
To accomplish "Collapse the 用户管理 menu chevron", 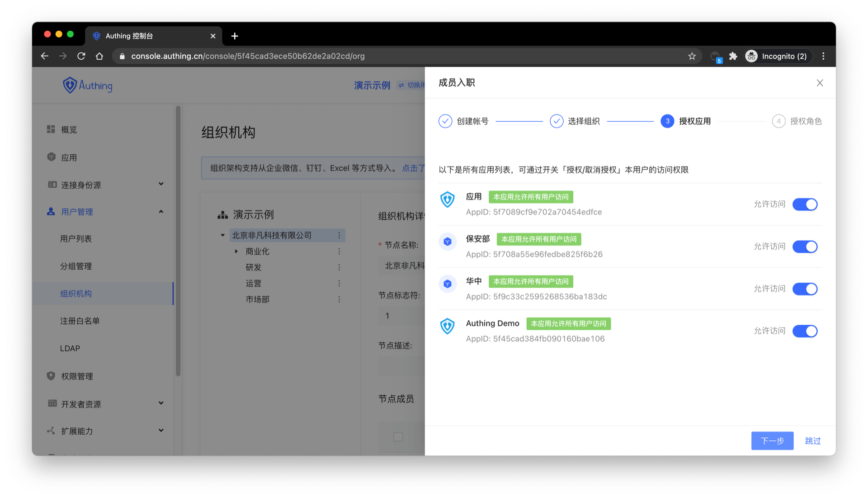I will pos(161,212).
